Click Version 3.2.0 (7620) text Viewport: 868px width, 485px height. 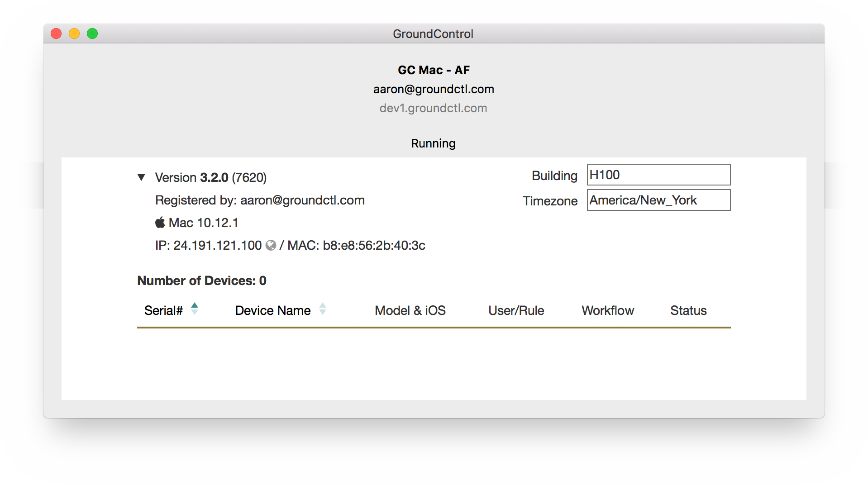[211, 177]
